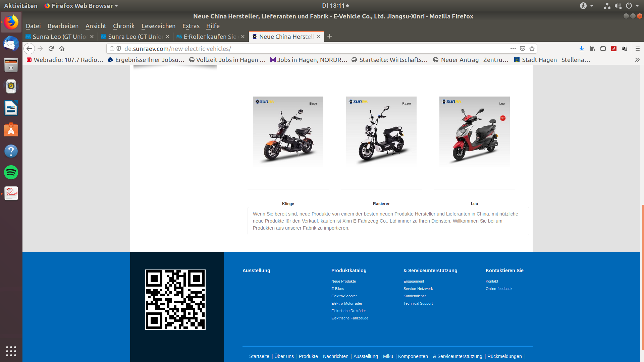Open the Sunra Leo scooter thumbnail
The width and height of the screenshot is (644, 362).
pyautogui.click(x=474, y=131)
